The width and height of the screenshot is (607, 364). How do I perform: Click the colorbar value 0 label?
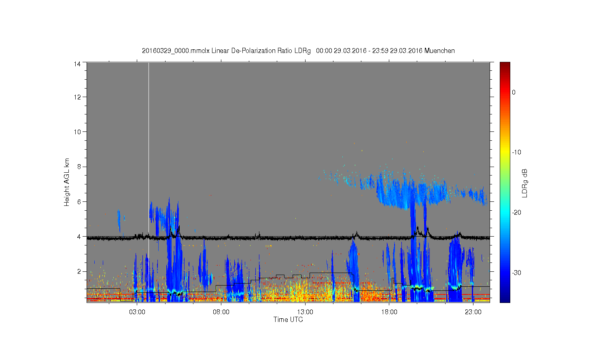pyautogui.click(x=514, y=92)
